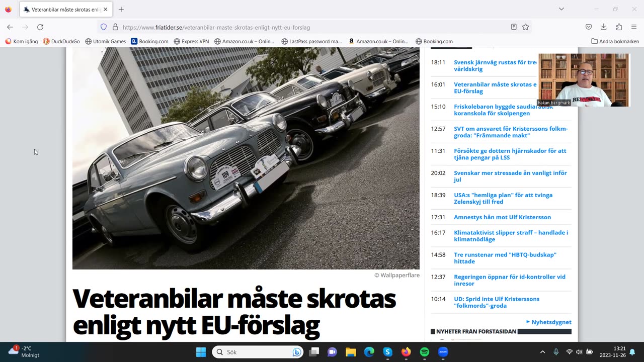Open Zoom from the taskbar
The width and height of the screenshot is (644, 362).
click(x=443, y=352)
